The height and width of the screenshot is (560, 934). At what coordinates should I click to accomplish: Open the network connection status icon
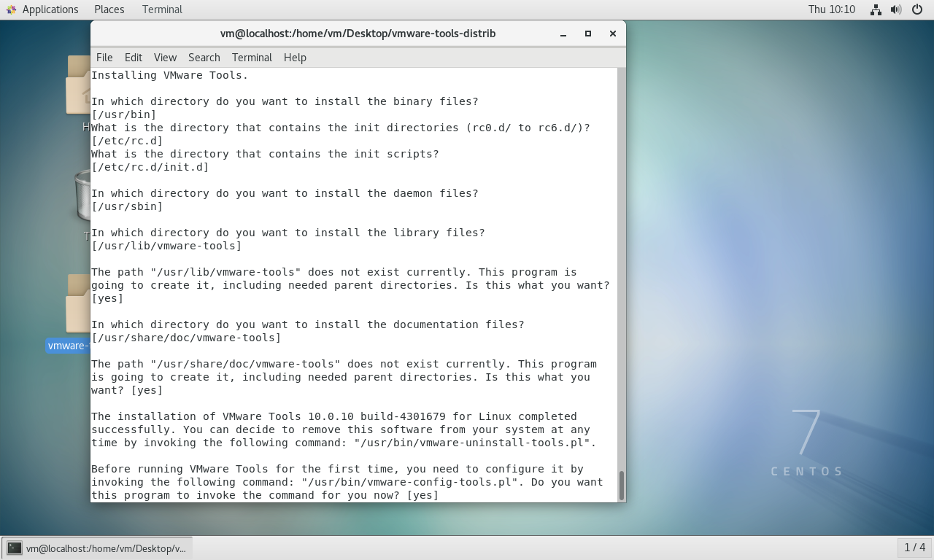click(x=876, y=9)
